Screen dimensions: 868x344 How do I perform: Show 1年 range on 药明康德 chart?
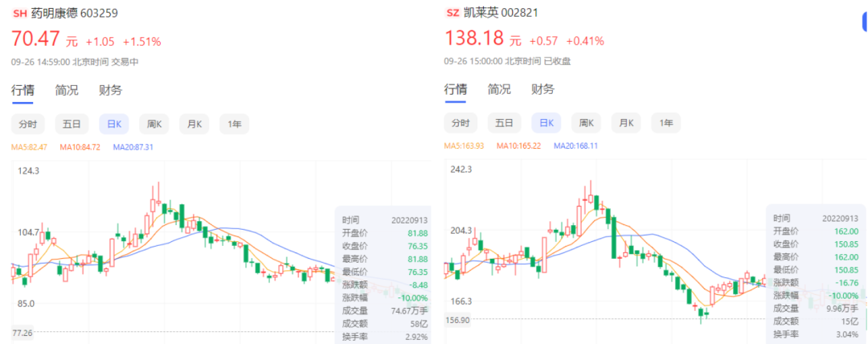(235, 124)
